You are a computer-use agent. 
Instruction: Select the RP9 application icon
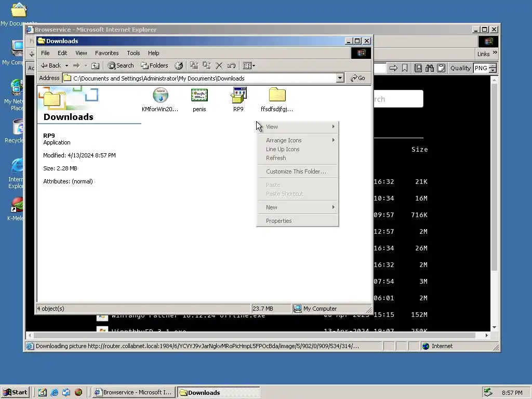click(238, 99)
